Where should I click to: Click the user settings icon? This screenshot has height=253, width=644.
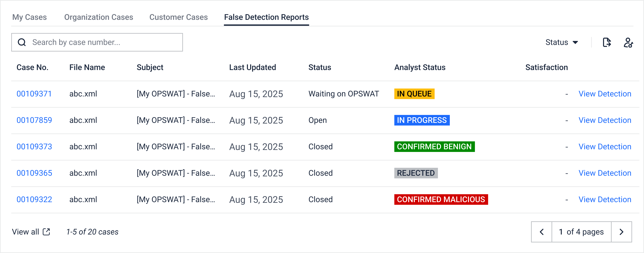click(x=628, y=42)
